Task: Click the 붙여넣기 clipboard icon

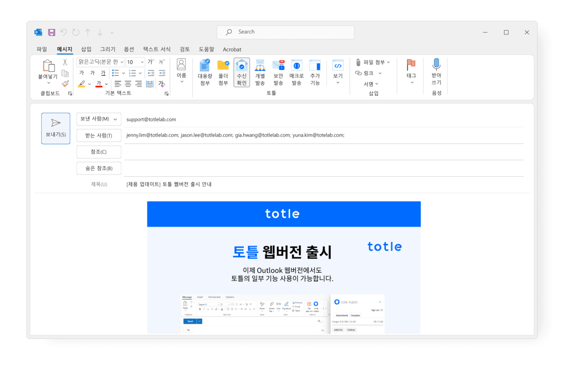Action: pyautogui.click(x=48, y=66)
